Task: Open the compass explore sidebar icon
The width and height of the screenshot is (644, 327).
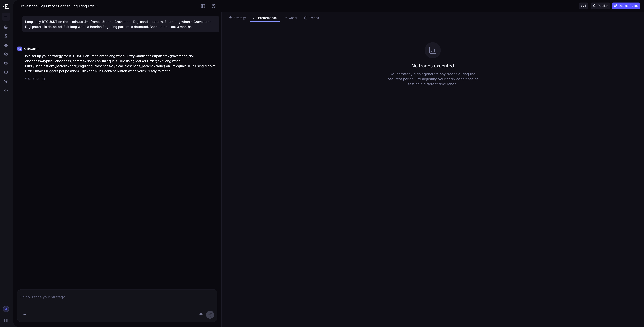Action: point(6,54)
